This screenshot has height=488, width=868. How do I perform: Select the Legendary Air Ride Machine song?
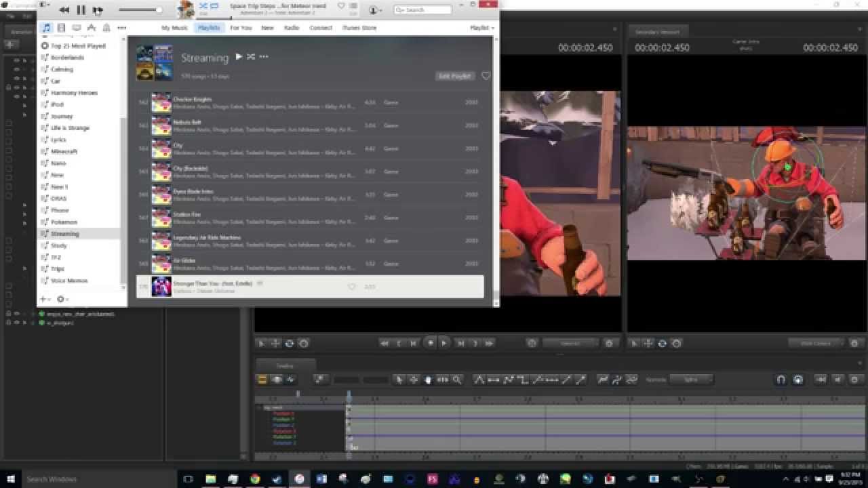pyautogui.click(x=310, y=241)
